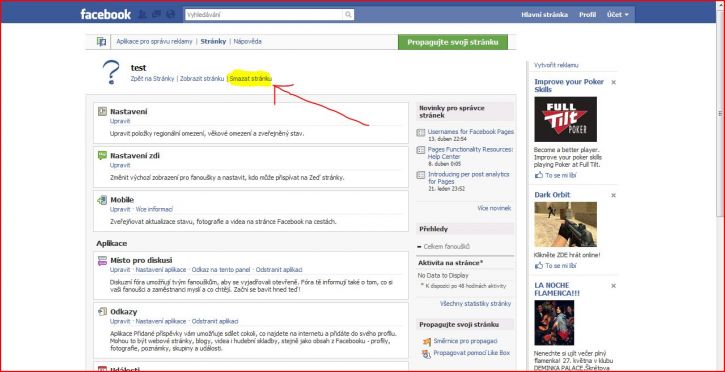Go to Hlavní stránka
The width and height of the screenshot is (725, 372).
point(544,15)
